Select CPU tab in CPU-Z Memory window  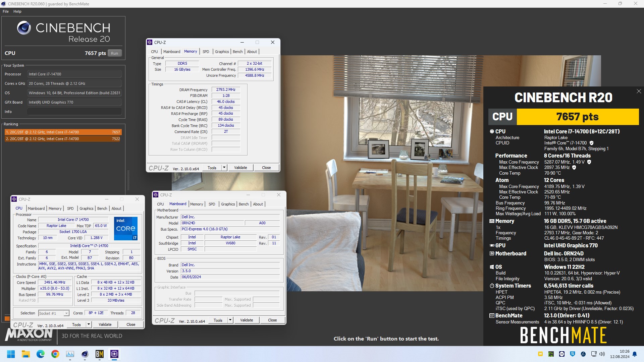(x=154, y=52)
